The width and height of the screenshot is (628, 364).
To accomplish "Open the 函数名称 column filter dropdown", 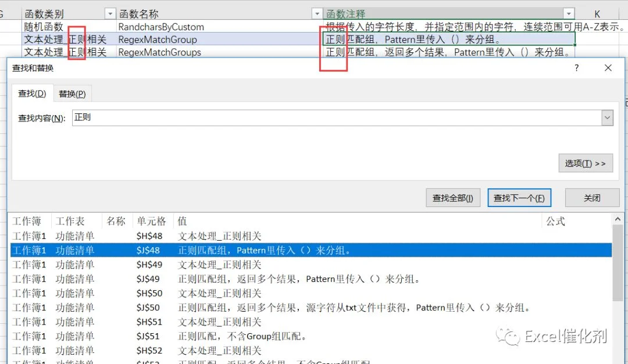I will [x=317, y=14].
